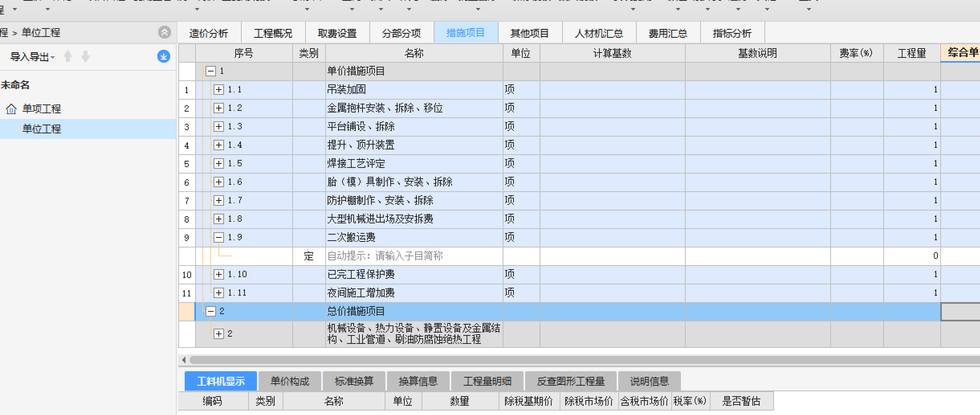
Task: Expand the 机械设备、热力设备 sub-row
Action: (219, 334)
